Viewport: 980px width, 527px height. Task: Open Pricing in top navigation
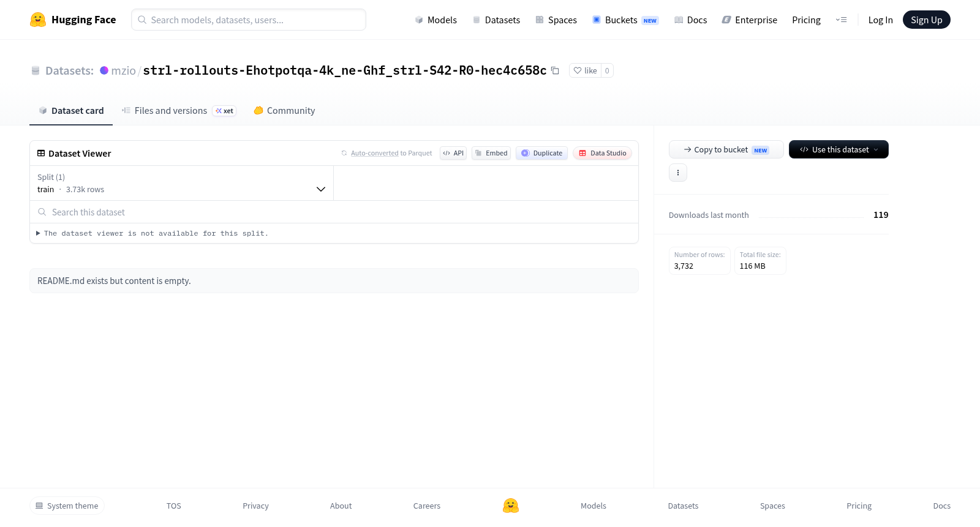point(806,20)
